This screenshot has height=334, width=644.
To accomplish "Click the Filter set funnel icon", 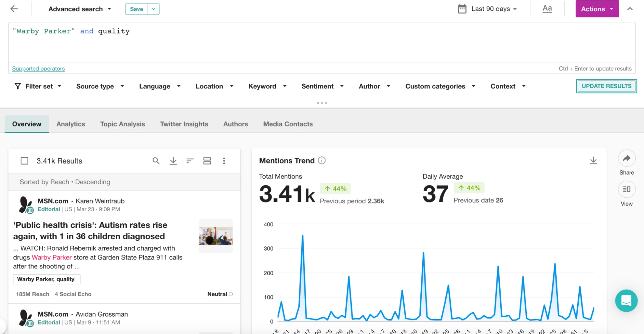I will click(18, 86).
